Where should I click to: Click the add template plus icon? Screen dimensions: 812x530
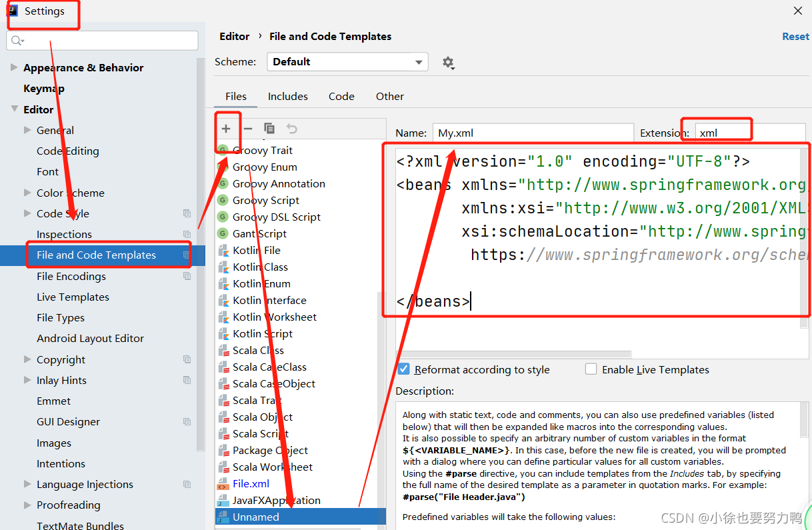[226, 129]
